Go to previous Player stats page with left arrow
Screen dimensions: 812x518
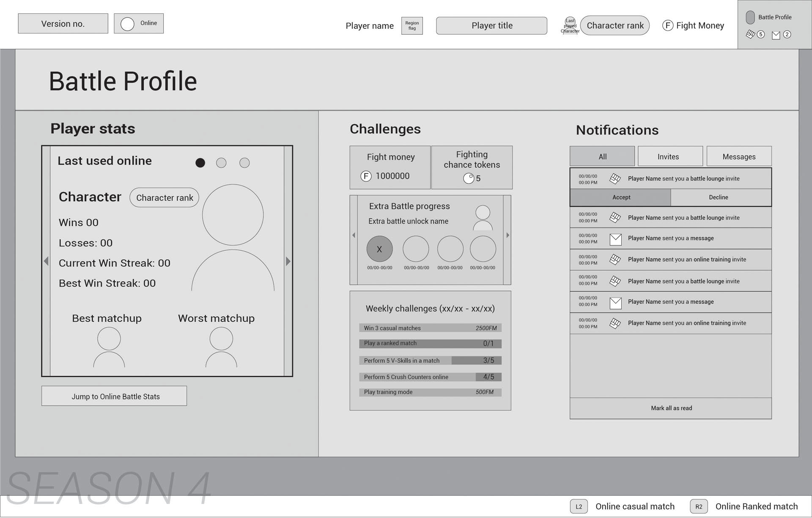[x=46, y=261]
